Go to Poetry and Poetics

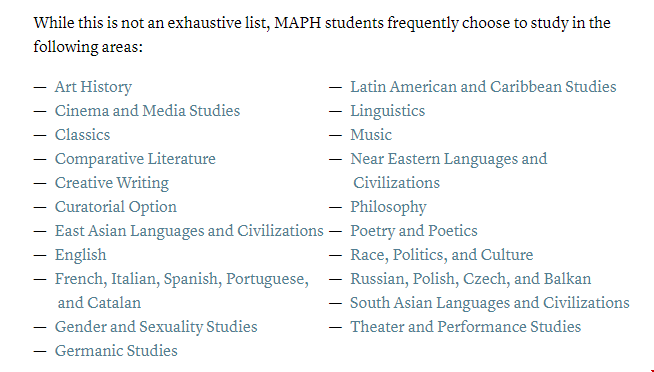coord(414,231)
